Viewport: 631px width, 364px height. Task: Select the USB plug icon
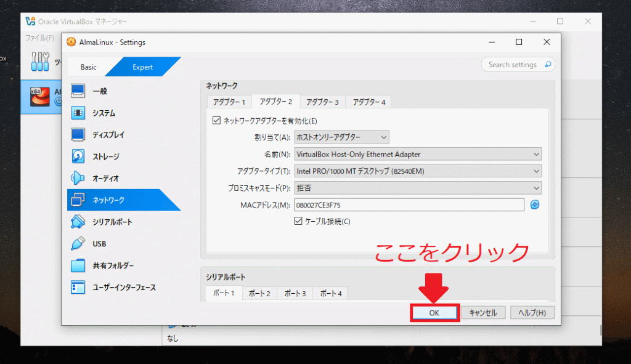point(78,243)
